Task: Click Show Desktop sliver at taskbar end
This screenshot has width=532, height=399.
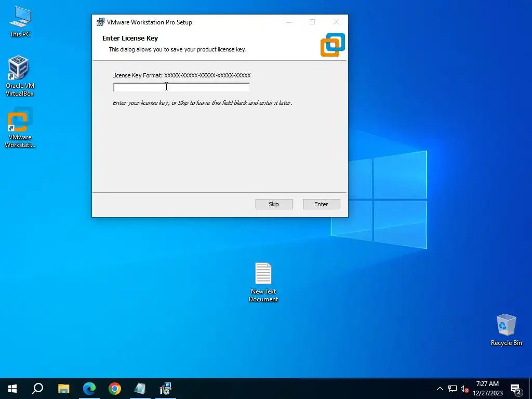Action: coord(530,389)
